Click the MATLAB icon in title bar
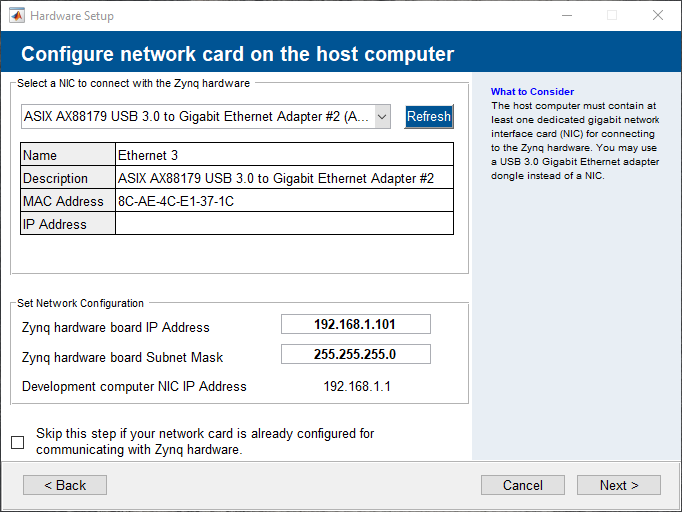Screen dimensions: 682x512 pos(16,16)
